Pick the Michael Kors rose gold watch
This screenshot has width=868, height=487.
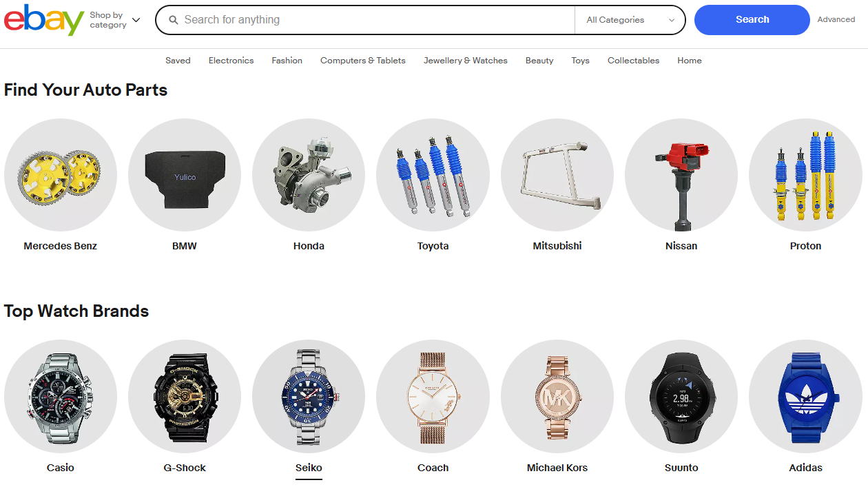coord(557,396)
